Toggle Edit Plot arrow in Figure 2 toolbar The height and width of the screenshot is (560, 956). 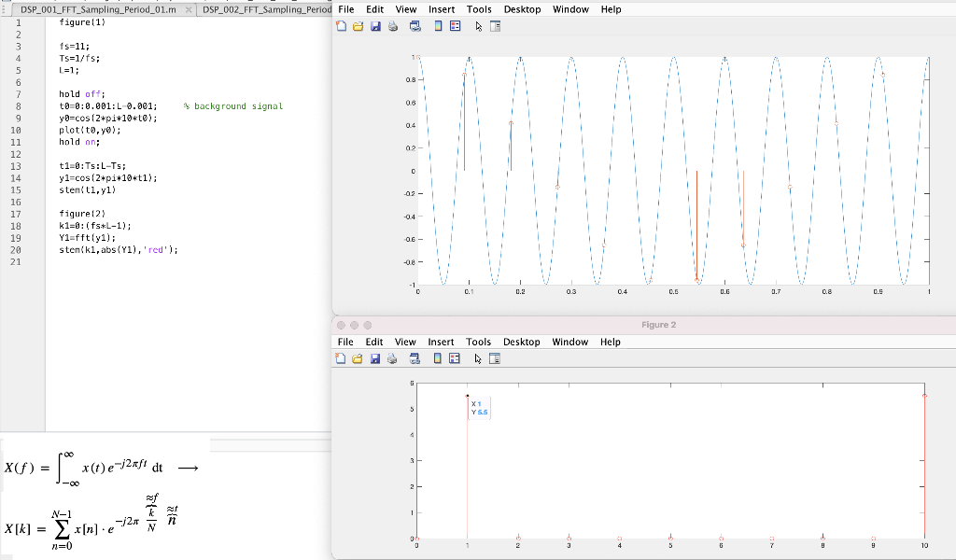[x=478, y=359]
